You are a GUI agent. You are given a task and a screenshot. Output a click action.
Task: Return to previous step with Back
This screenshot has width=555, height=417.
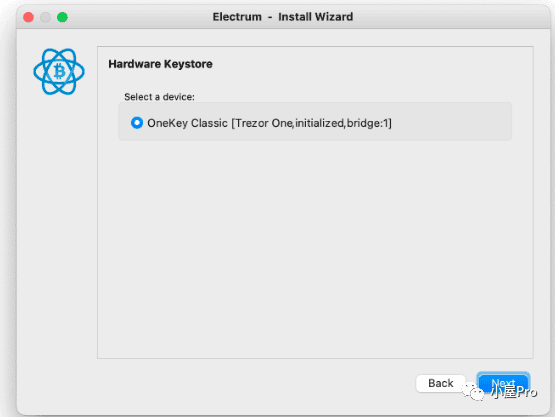441,383
